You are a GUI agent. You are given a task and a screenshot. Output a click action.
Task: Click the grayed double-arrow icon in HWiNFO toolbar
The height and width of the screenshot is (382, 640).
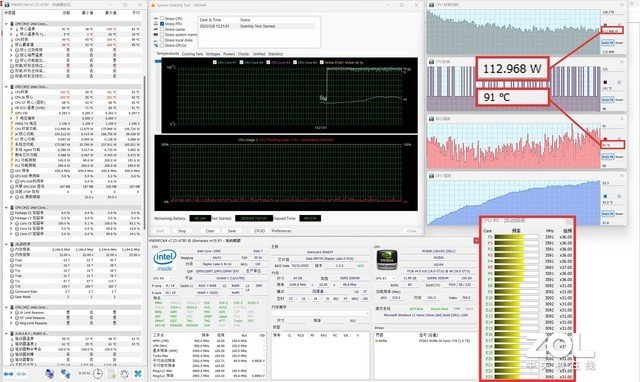(x=21, y=373)
